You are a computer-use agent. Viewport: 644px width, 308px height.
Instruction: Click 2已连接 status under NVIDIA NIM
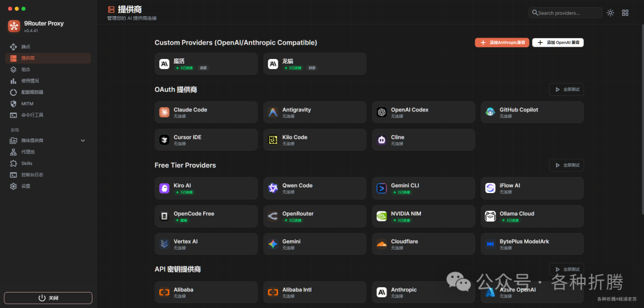click(x=401, y=220)
